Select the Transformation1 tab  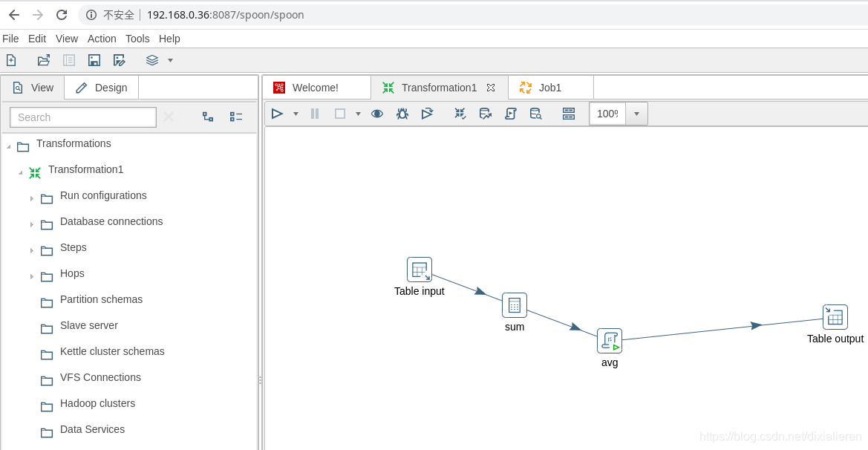pos(439,88)
